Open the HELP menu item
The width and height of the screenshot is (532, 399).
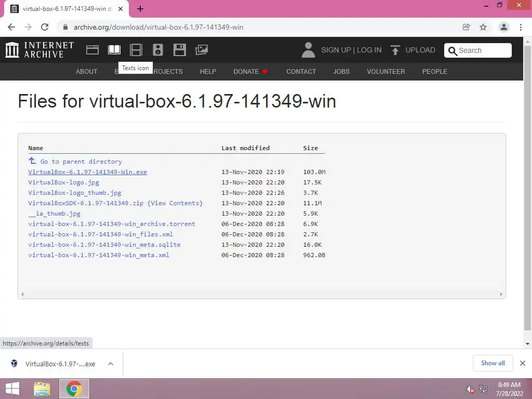(208, 72)
